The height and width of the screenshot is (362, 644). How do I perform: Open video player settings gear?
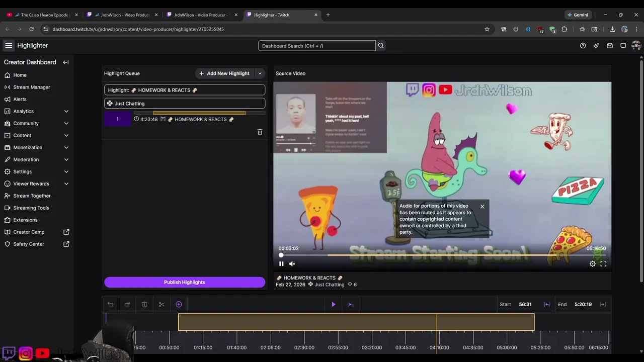[x=593, y=263]
